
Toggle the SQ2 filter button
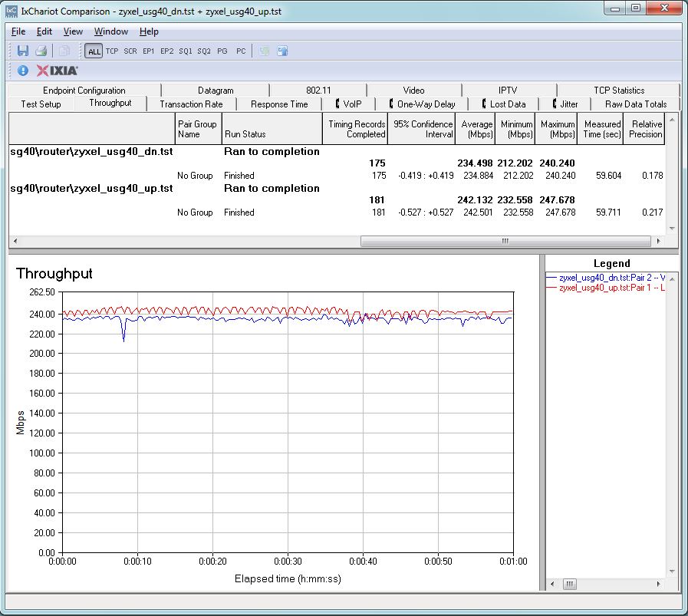(x=203, y=51)
